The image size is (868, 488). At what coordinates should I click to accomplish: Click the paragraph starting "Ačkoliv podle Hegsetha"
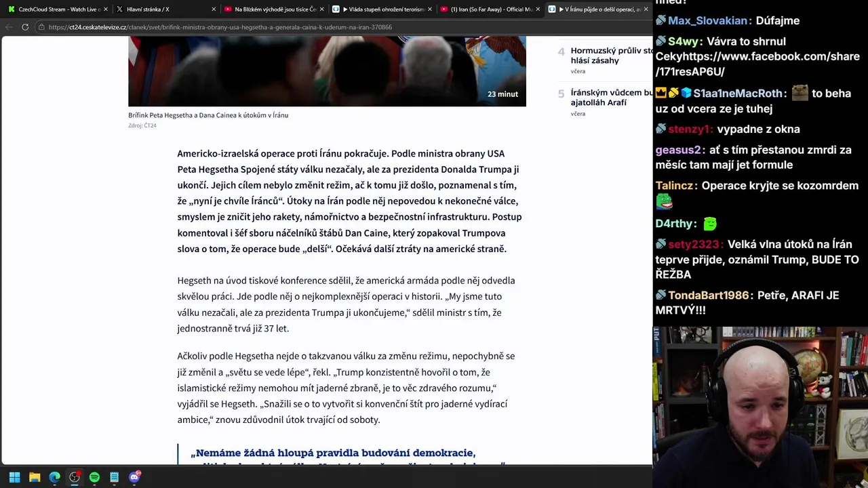tap(346, 388)
